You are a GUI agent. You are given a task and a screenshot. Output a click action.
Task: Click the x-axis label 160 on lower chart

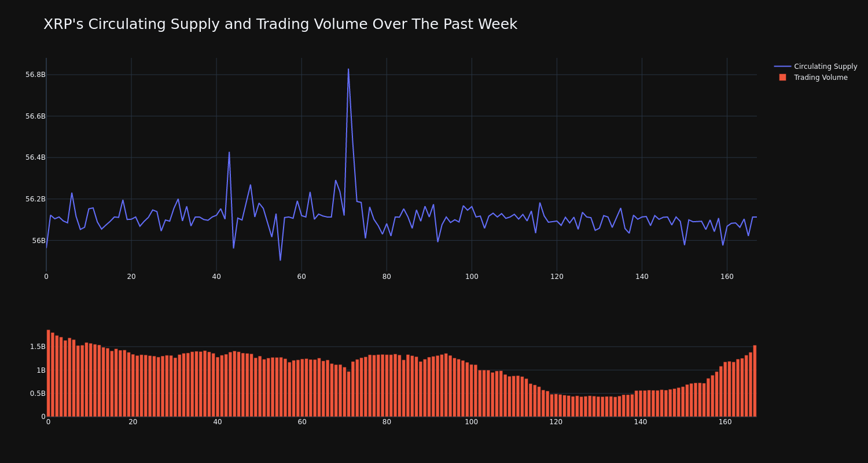click(725, 422)
